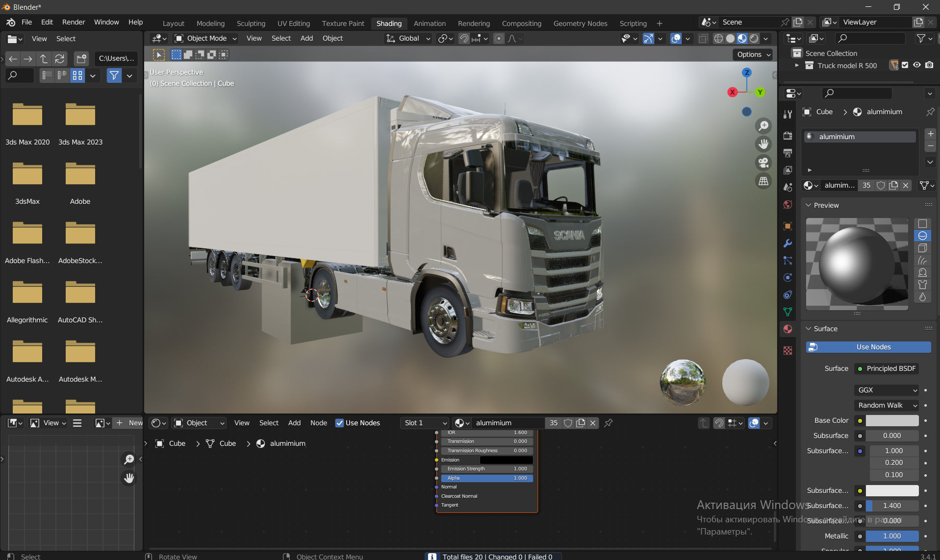Add a new material slot
This screenshot has height=560, width=940.
tap(930, 134)
